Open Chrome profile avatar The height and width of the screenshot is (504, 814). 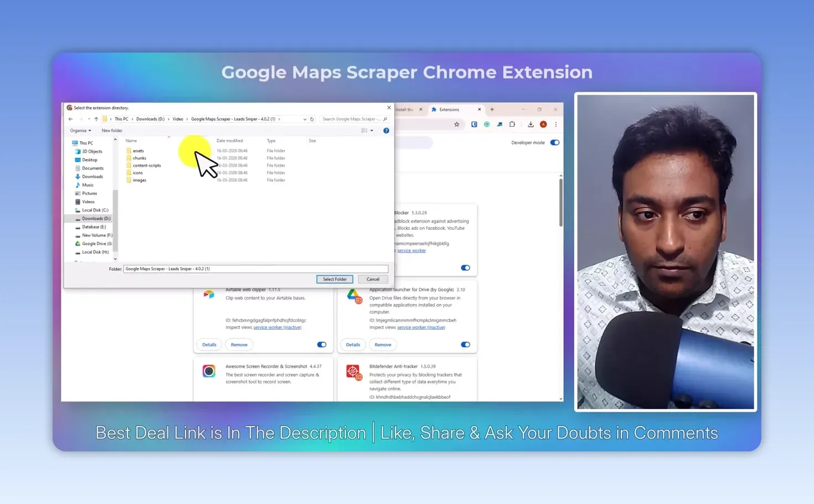(543, 125)
